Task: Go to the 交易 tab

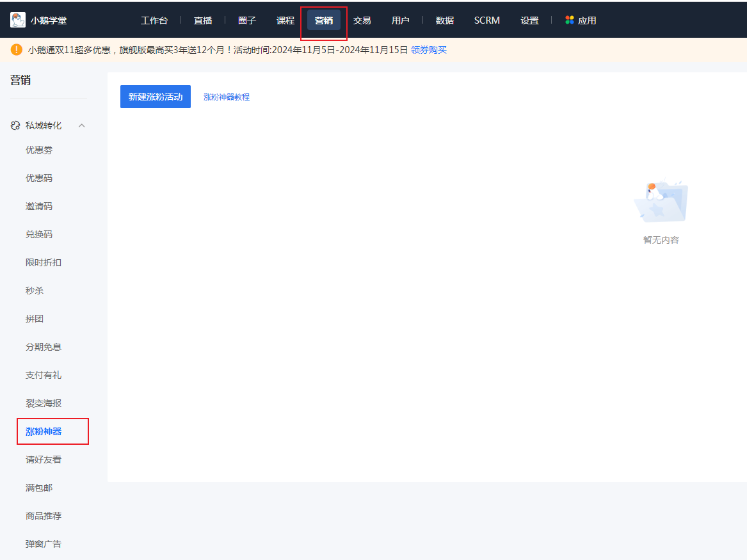Action: click(x=362, y=20)
